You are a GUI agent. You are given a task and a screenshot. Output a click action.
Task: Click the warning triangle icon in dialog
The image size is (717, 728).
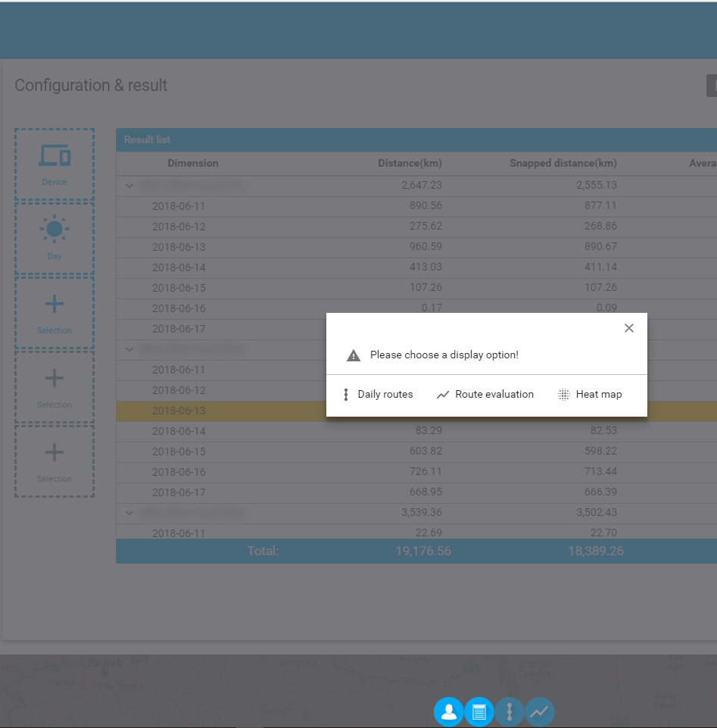(x=353, y=355)
